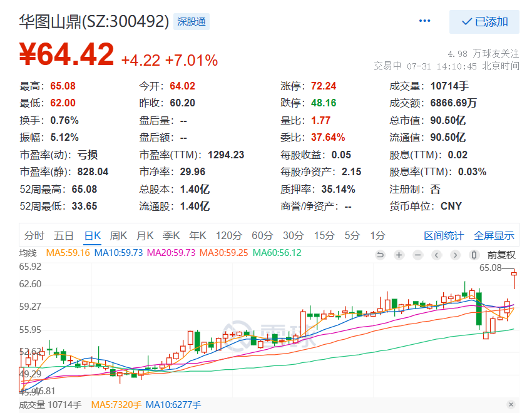Click the MA60:56.12 moving-average label
The height and width of the screenshot is (413, 532).
[x=277, y=253]
